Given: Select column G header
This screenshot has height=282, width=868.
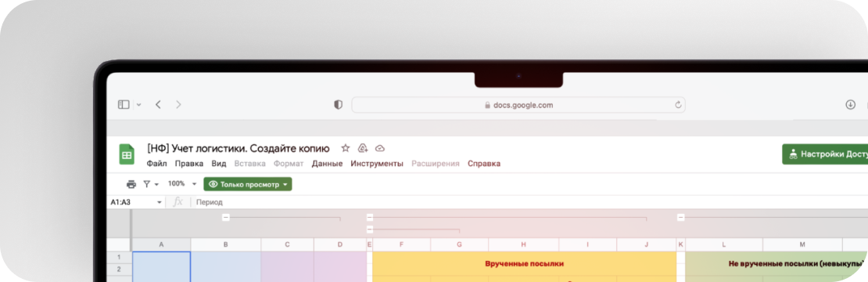Looking at the screenshot, I should coord(460,244).
